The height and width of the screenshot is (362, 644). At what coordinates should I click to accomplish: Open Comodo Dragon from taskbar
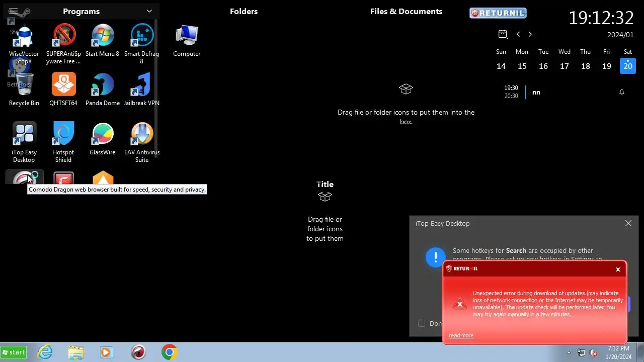click(138, 352)
